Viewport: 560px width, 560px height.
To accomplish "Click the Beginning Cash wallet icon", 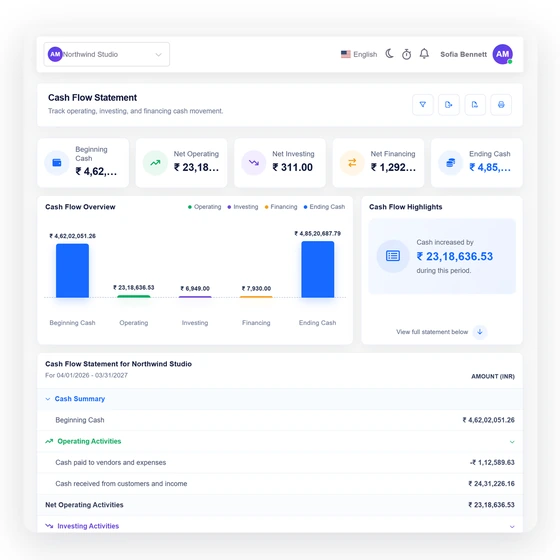I will (x=57, y=163).
